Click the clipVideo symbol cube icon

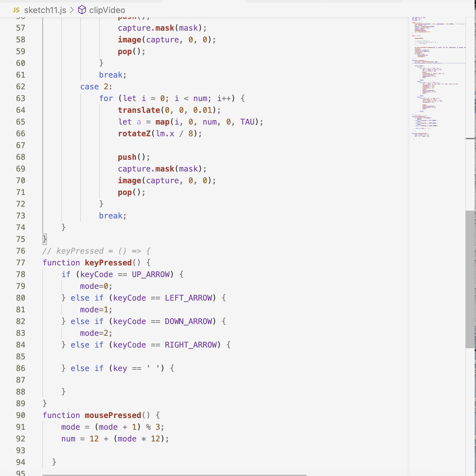coord(82,10)
